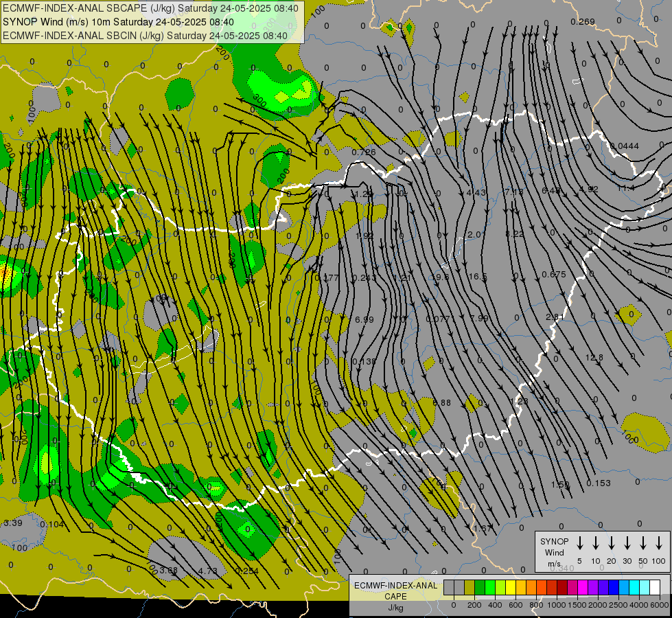Click the 0.153 value on the map
The image size is (672, 618).
pyautogui.click(x=599, y=483)
